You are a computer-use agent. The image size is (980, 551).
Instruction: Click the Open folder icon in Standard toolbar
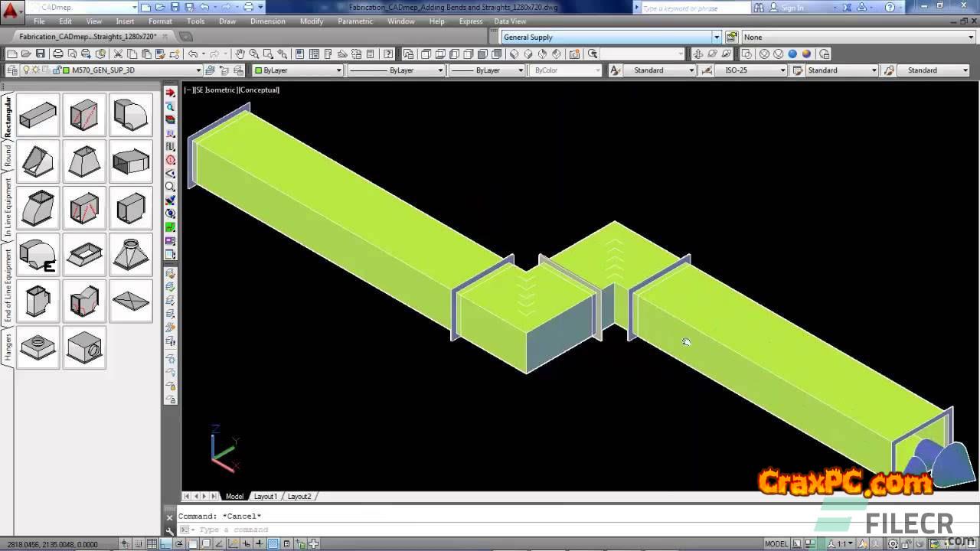point(26,54)
